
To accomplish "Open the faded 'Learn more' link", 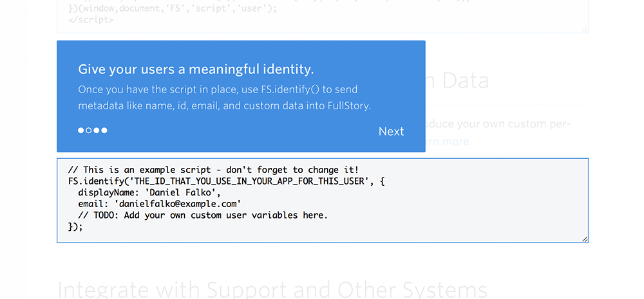I will (x=447, y=141).
